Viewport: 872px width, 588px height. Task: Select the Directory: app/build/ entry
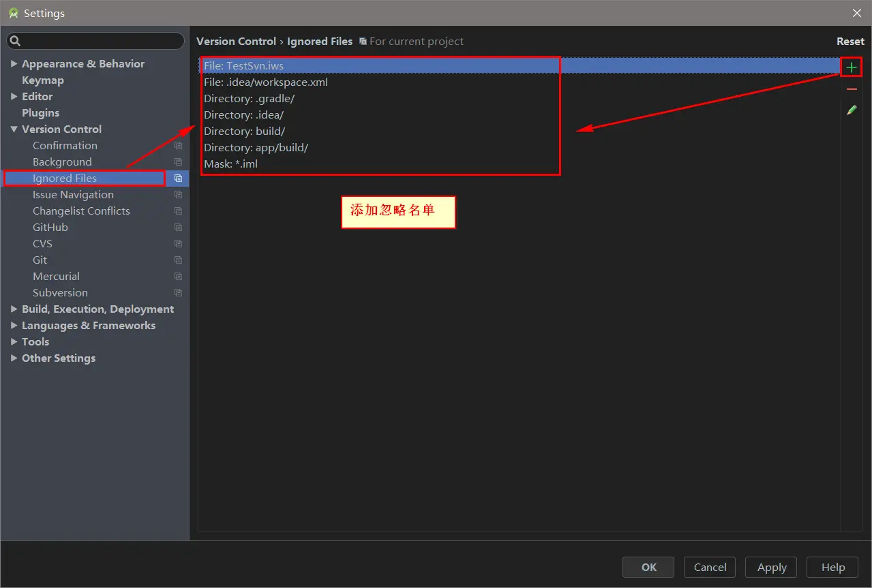[520, 148]
